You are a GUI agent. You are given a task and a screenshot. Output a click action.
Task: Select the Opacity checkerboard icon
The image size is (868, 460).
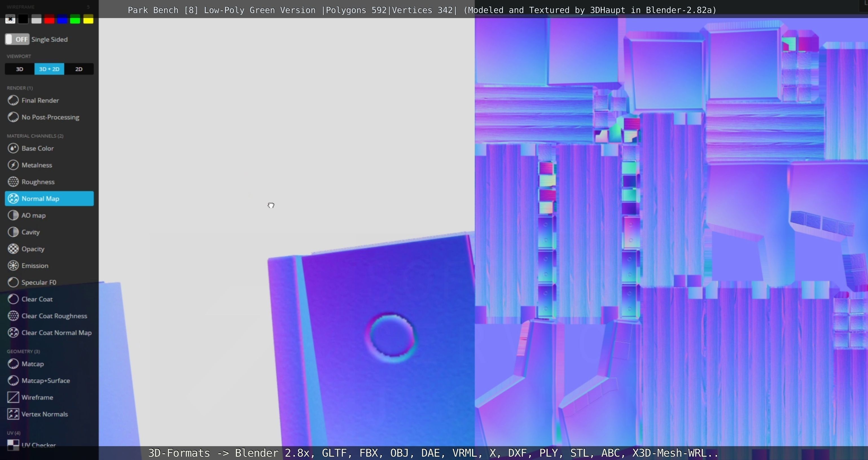tap(13, 249)
